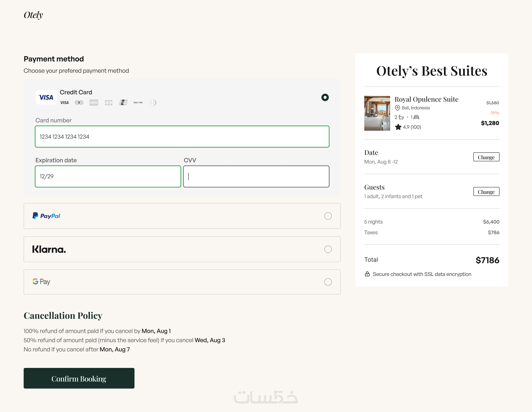Confirm the booking
This screenshot has height=412, width=532.
[x=79, y=378]
